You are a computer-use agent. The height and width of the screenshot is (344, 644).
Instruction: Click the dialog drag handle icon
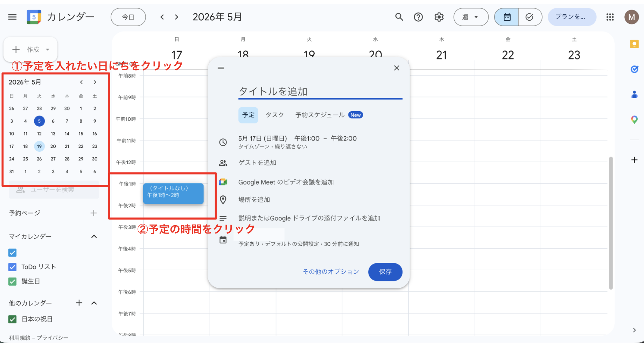pos(221,68)
